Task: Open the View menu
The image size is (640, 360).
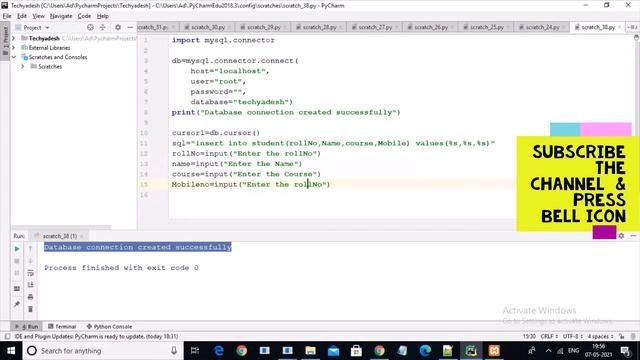Action: coord(38,16)
